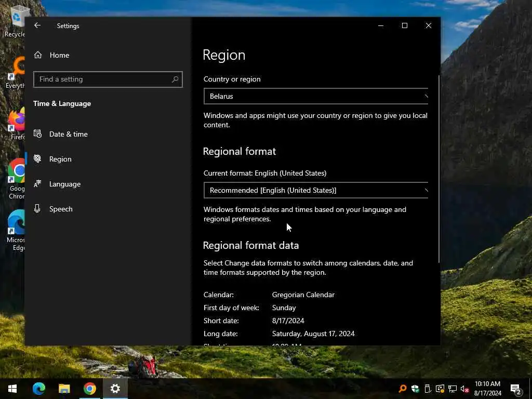
Task: Open the Recommended English (United States) format dropdown
Action: [316, 190]
